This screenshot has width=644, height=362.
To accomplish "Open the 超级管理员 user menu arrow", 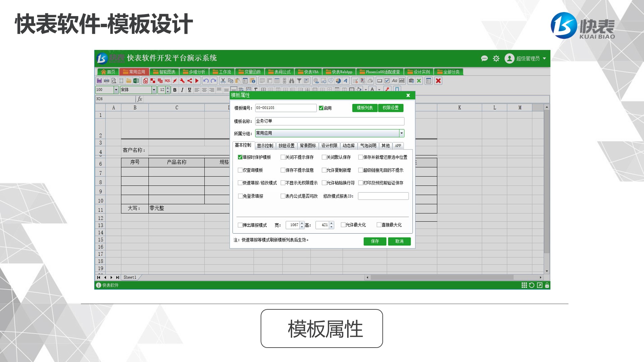I will tap(544, 59).
